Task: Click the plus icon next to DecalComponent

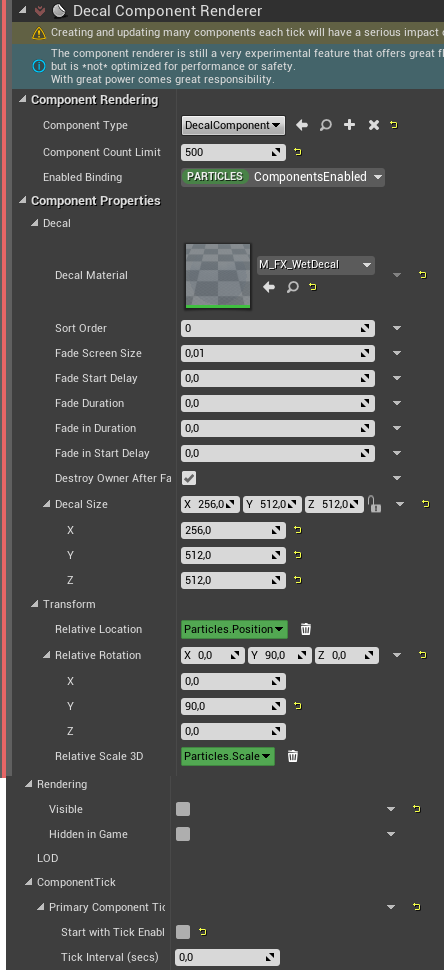Action: point(349,126)
